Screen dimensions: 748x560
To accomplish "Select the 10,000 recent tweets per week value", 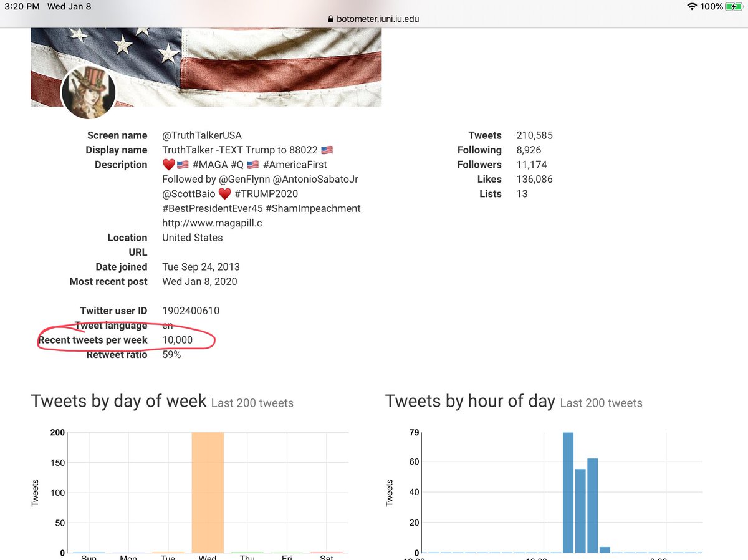I will pyautogui.click(x=178, y=340).
